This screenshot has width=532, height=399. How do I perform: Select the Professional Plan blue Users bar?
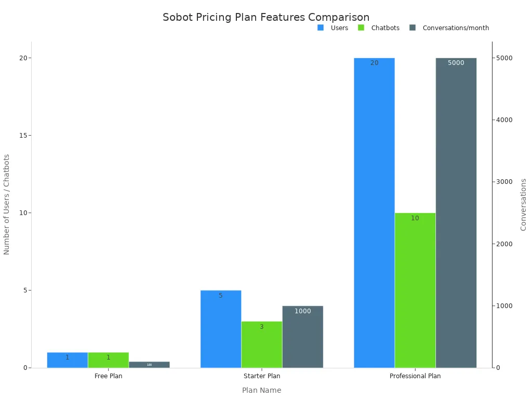point(374,213)
